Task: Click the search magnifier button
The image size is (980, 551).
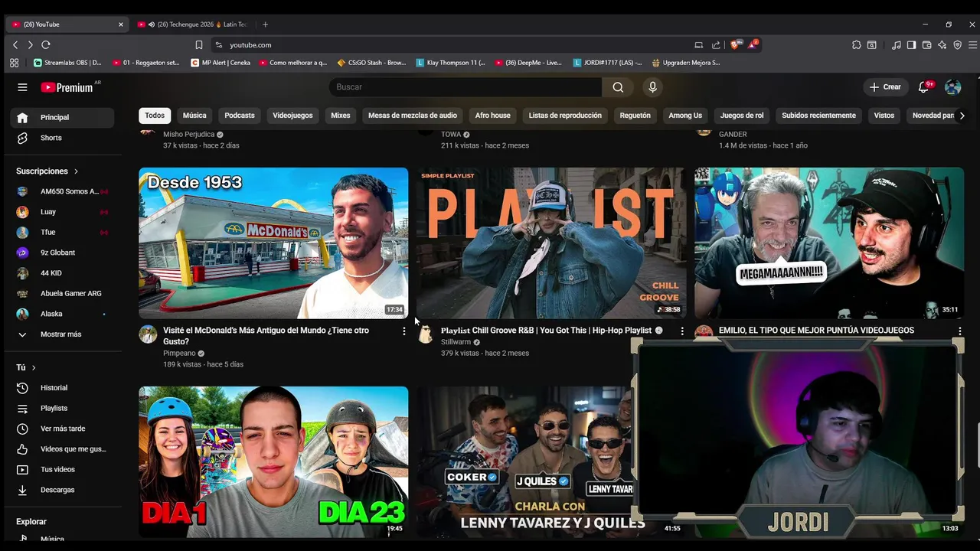Action: (618, 87)
